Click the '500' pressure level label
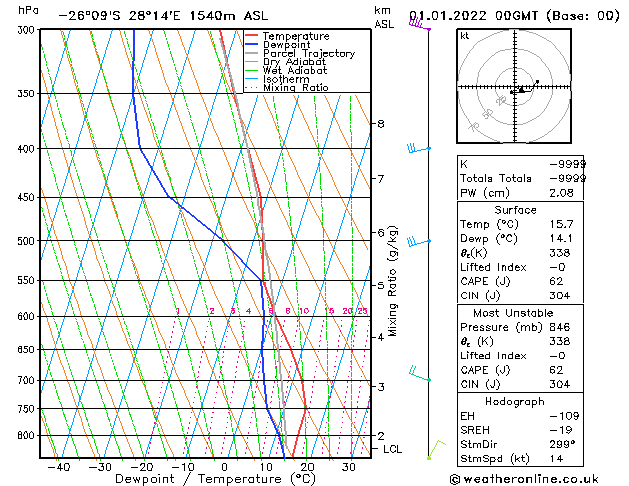The image size is (629, 486). (28, 241)
